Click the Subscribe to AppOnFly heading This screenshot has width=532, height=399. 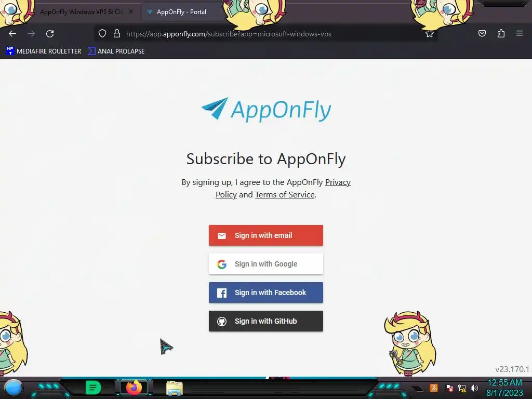click(x=266, y=159)
